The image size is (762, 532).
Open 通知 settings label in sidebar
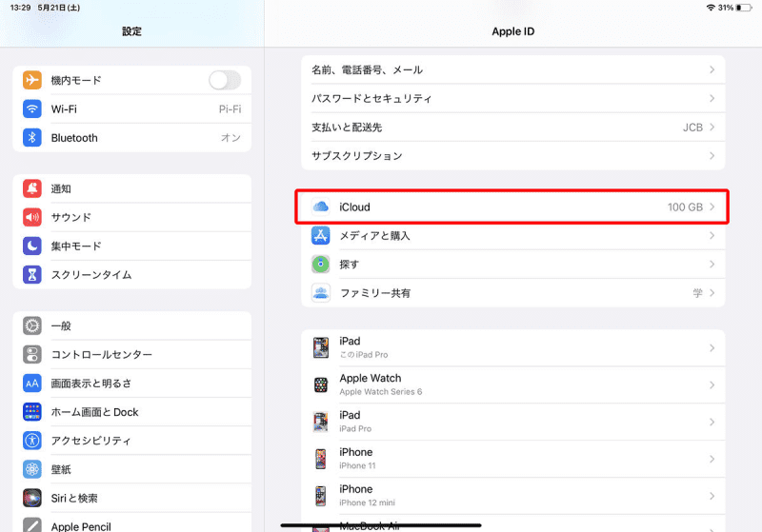[61, 188]
